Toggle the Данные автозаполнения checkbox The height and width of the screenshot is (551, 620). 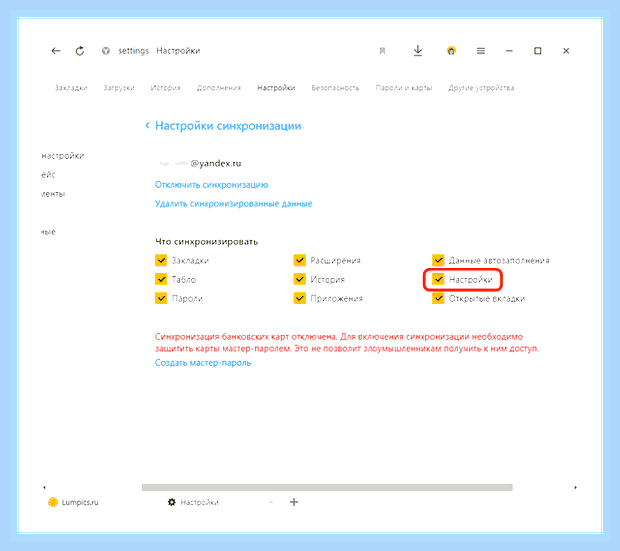[x=438, y=260]
